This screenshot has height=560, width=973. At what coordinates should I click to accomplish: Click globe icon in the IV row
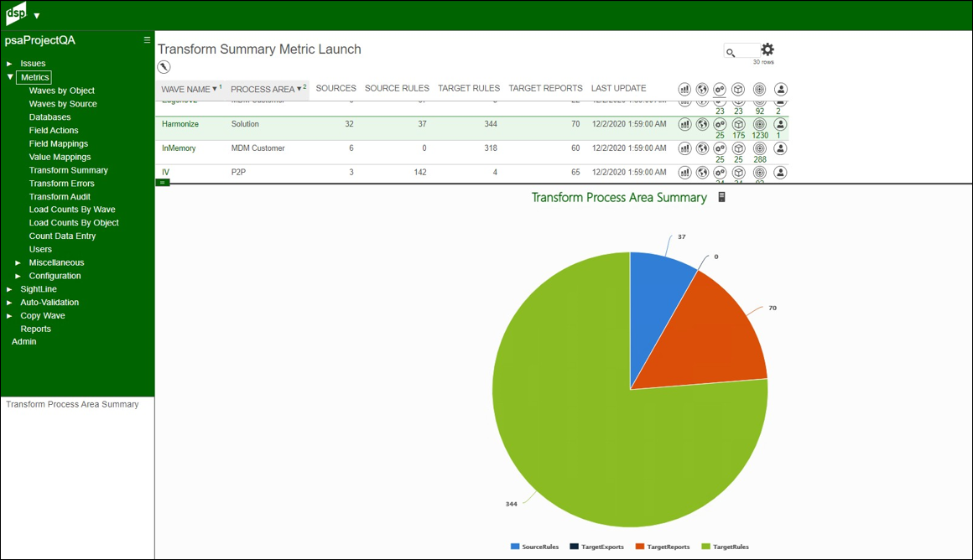point(702,173)
